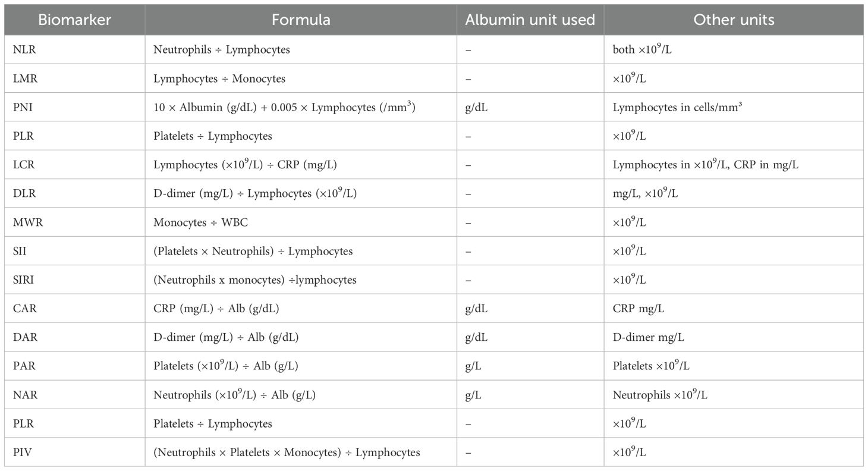The image size is (868, 471).
Task: Click the Albumin unit used header
Action: coord(530,20)
